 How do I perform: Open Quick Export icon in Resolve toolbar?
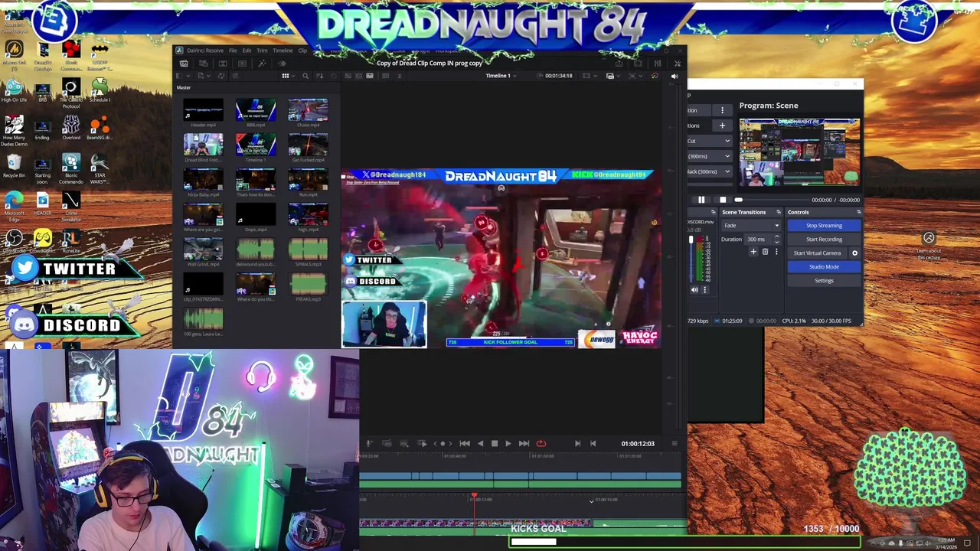pos(619,64)
